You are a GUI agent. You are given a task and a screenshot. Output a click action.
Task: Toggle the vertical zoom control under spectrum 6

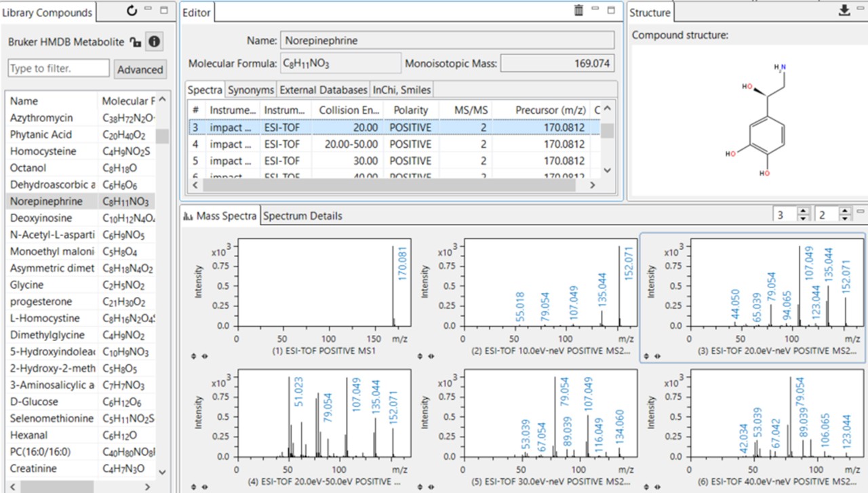(x=646, y=487)
